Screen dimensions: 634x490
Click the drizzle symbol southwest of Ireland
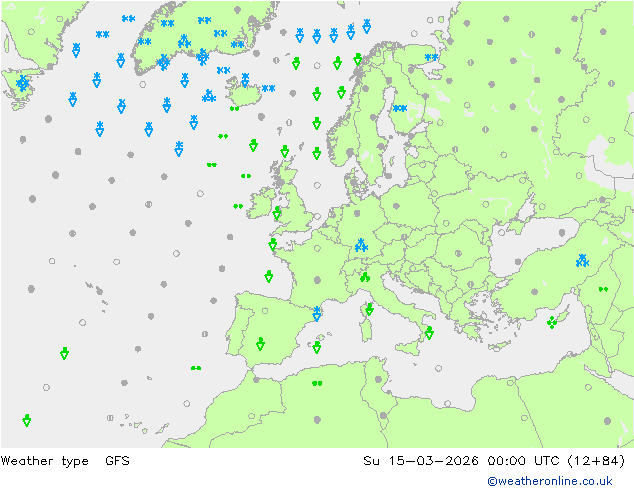point(238,206)
